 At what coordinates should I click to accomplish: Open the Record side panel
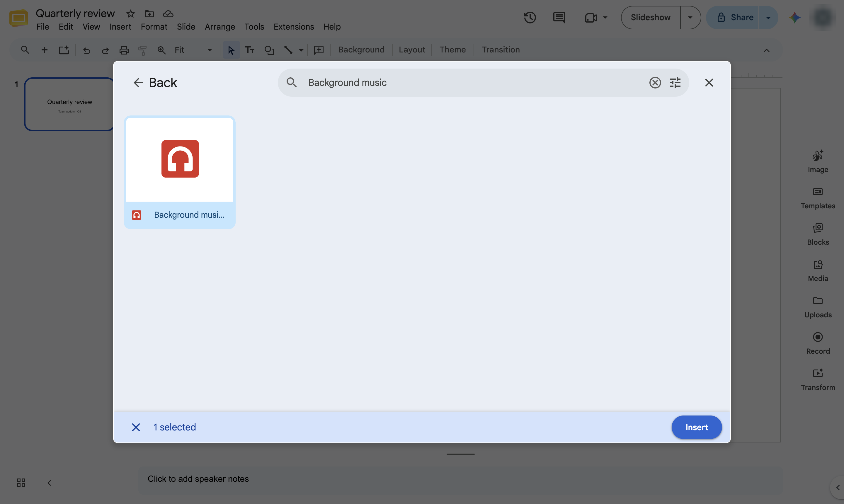818,344
